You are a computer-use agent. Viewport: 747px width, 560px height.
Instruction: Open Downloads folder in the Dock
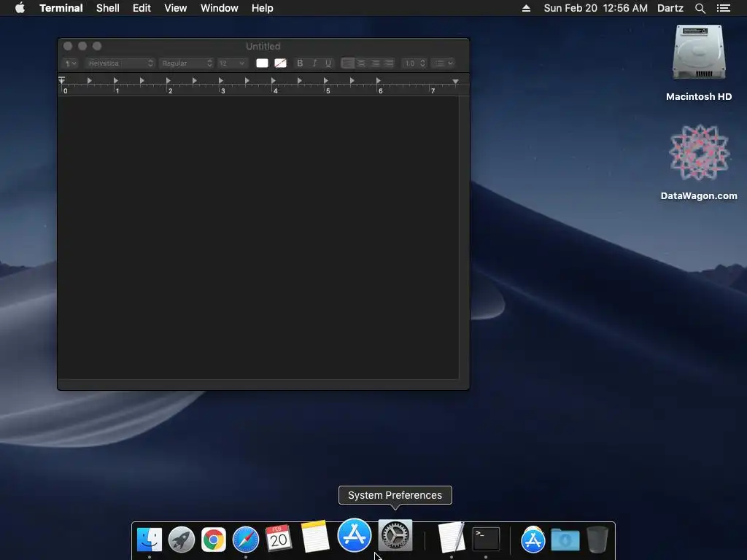click(565, 540)
